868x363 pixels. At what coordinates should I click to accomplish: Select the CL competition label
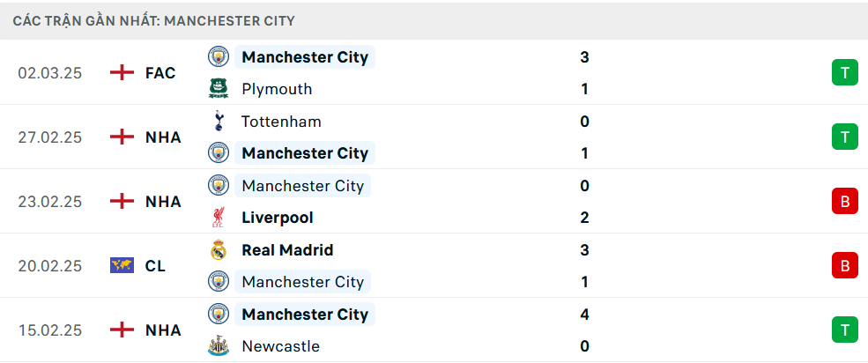(x=155, y=265)
